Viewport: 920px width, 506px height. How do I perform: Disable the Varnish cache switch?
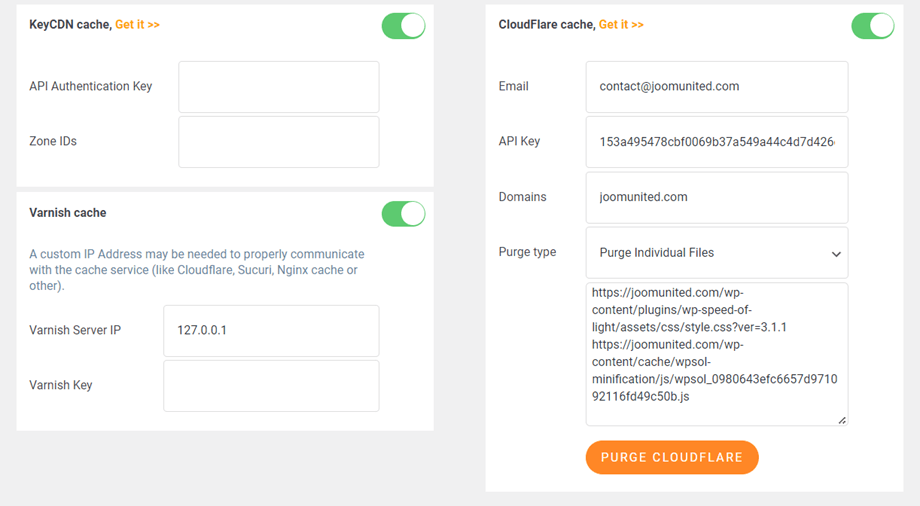403,213
